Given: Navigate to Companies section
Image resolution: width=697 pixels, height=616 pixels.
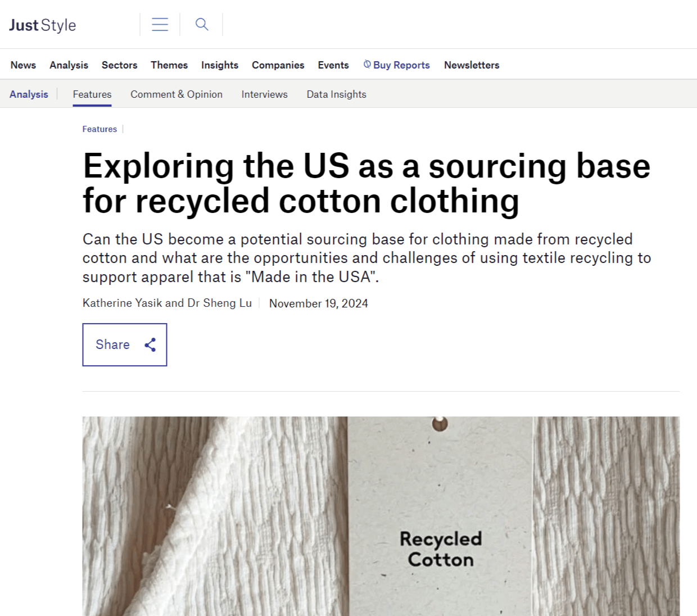Looking at the screenshot, I should [278, 65].
